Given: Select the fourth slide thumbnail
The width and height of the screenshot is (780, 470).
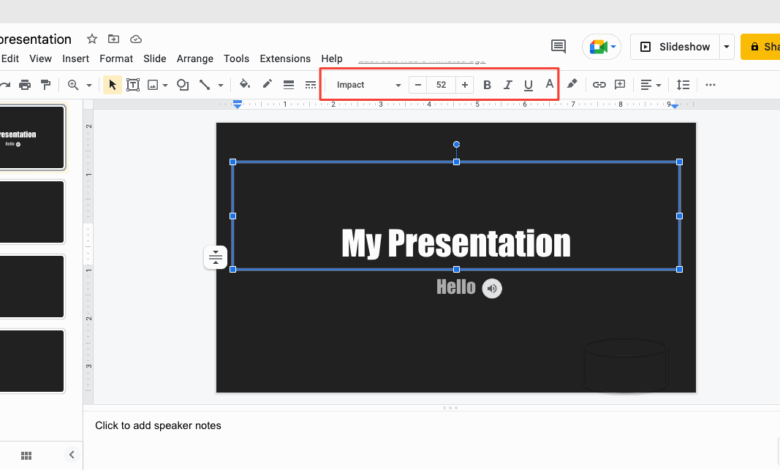Looking at the screenshot, I should pos(32,361).
